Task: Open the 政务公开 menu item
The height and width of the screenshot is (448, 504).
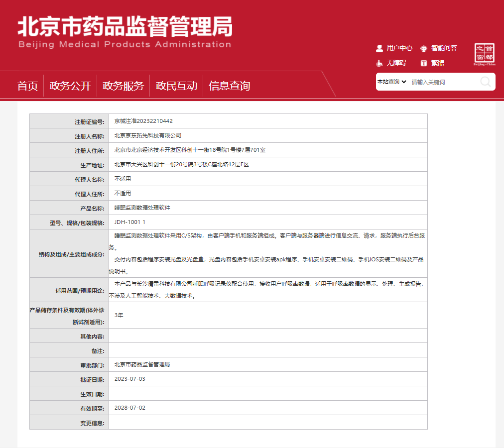Action: click(x=70, y=86)
